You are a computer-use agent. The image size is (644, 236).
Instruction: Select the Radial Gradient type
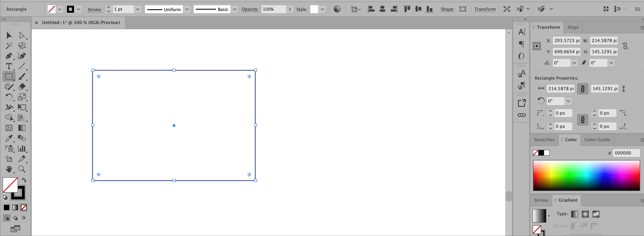585,214
